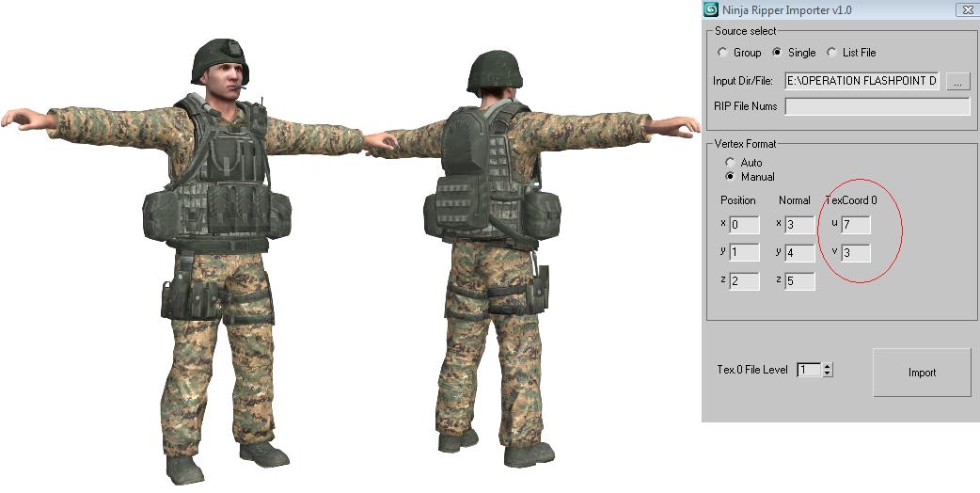Decrease Tex.0 File Level with down arrow
The height and width of the screenshot is (493, 980).
pyautogui.click(x=828, y=374)
